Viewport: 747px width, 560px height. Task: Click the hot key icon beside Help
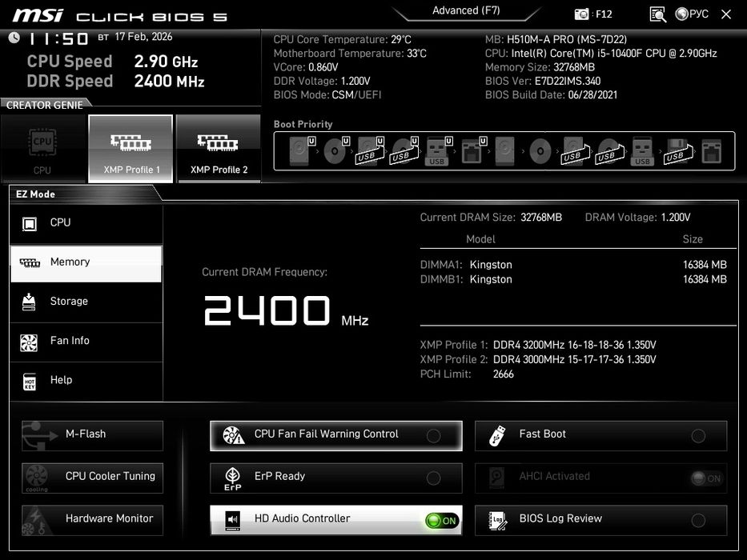[x=30, y=382]
